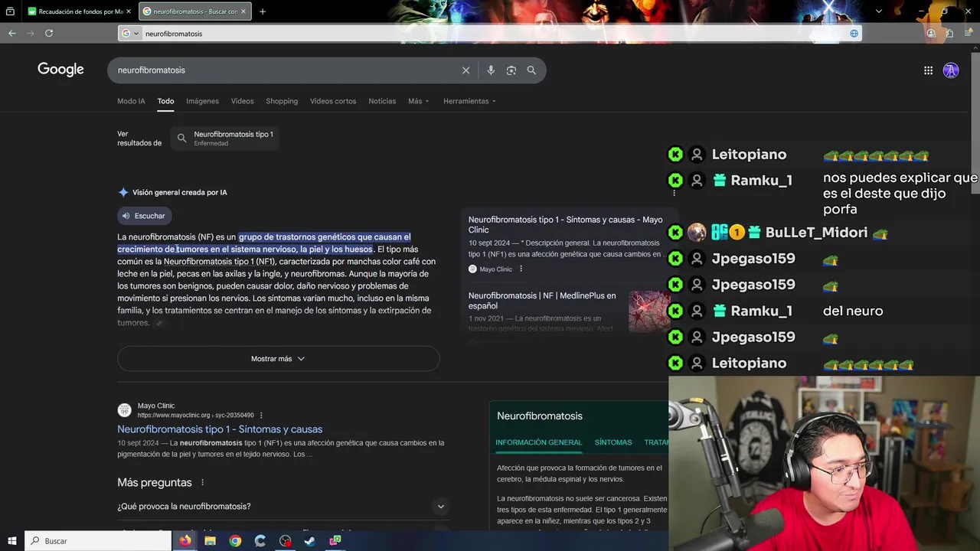Select the Noticias results tab
980x551 pixels.
pyautogui.click(x=382, y=101)
